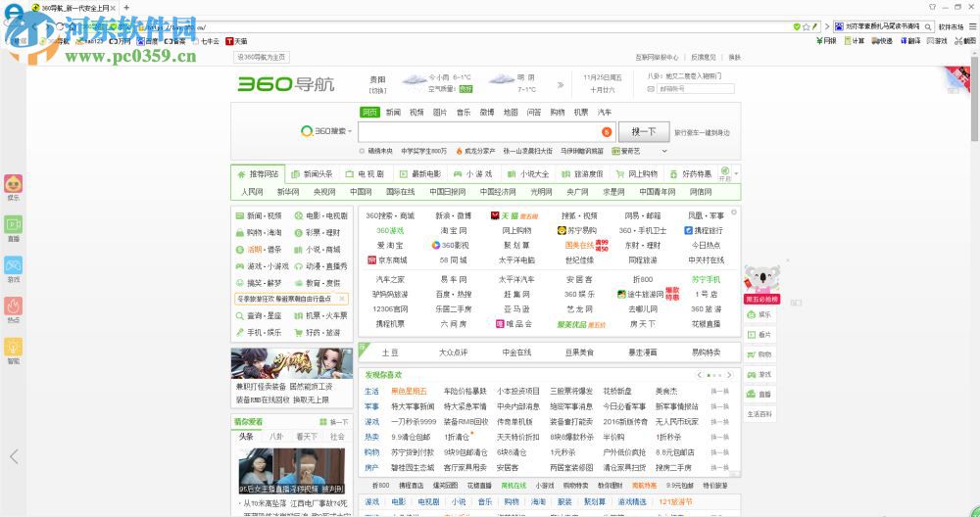This screenshot has height=517, width=980.
Task: Click 设360导航为主页 button
Action: tap(262, 57)
